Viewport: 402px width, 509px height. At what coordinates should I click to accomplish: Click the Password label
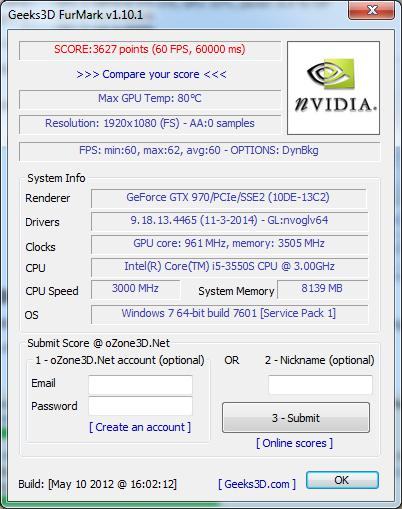click(54, 406)
